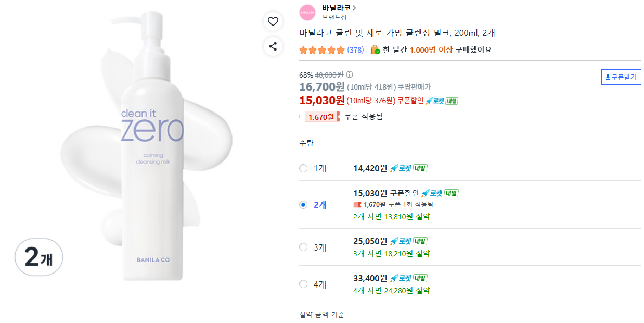Click the red 1,670원 coupon tag
The height and width of the screenshot is (323, 644).
[x=321, y=117]
